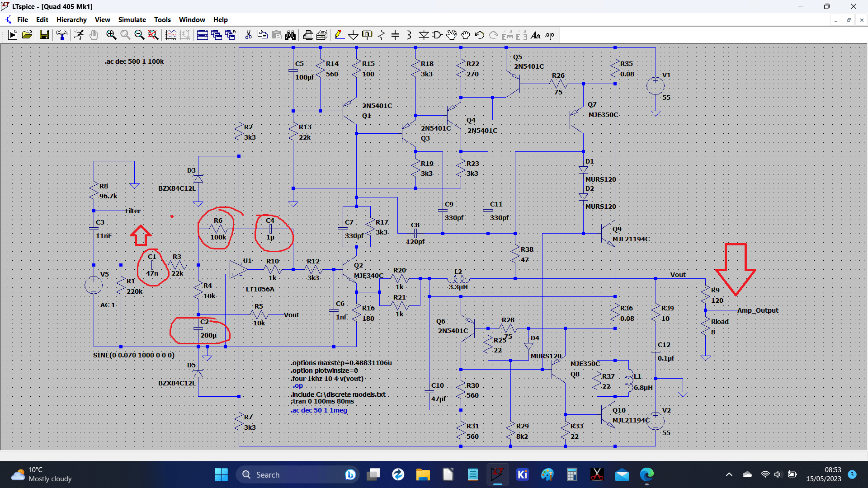Viewport: 868px width, 488px height.
Task: Open the Component gate symbol tool
Action: pos(438,35)
